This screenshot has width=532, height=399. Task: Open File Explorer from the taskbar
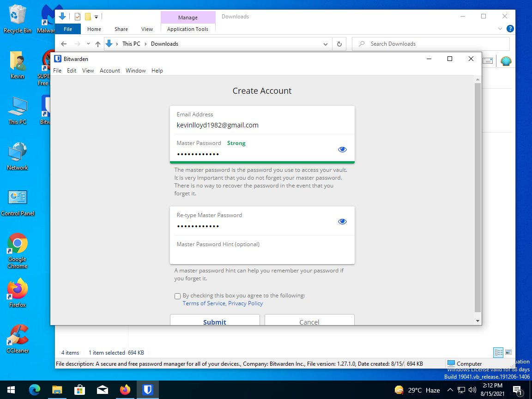57,390
